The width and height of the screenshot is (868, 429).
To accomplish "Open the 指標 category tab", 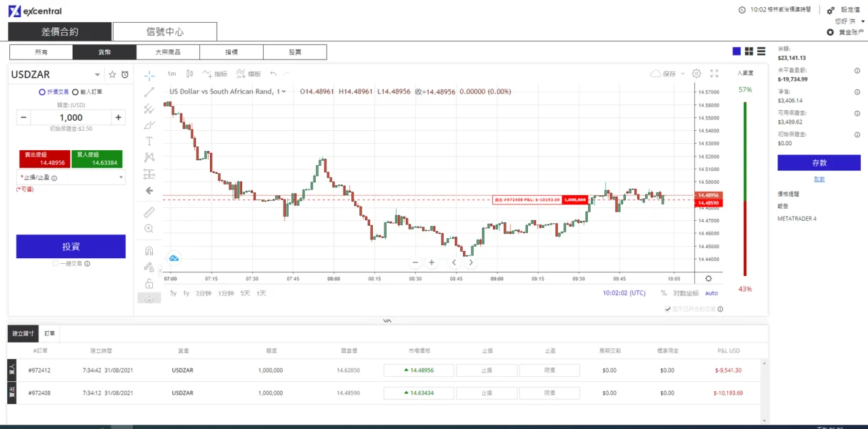I will [x=231, y=52].
